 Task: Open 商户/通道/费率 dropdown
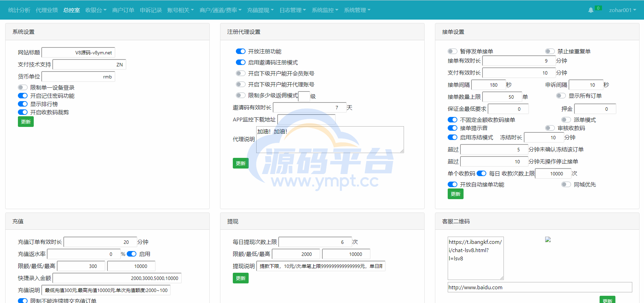220,10
